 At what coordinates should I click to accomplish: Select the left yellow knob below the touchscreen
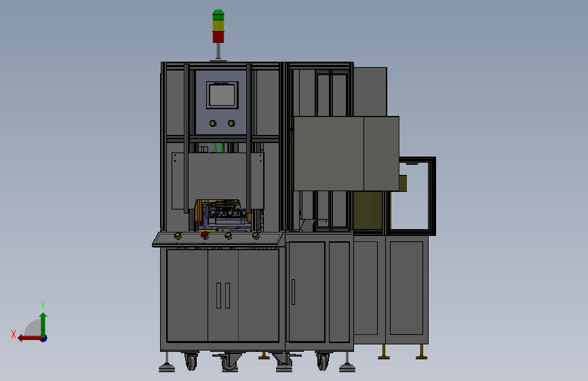coord(213,123)
